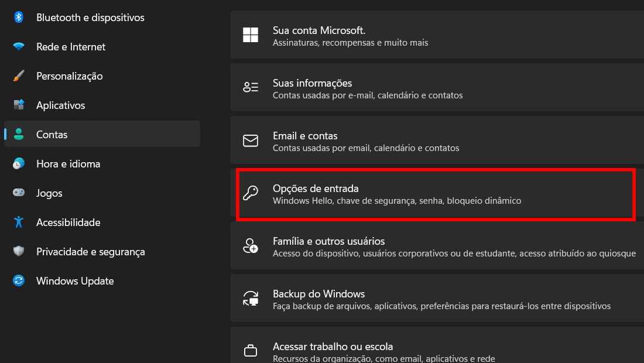
Task: Click the text 'Assinaturas, recompensas e muito mais'
Action: click(350, 43)
